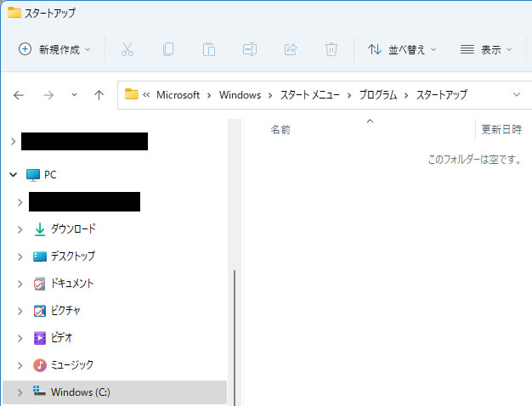The width and height of the screenshot is (532, 406).
Task: Click the Back navigation arrow
Action: click(19, 95)
